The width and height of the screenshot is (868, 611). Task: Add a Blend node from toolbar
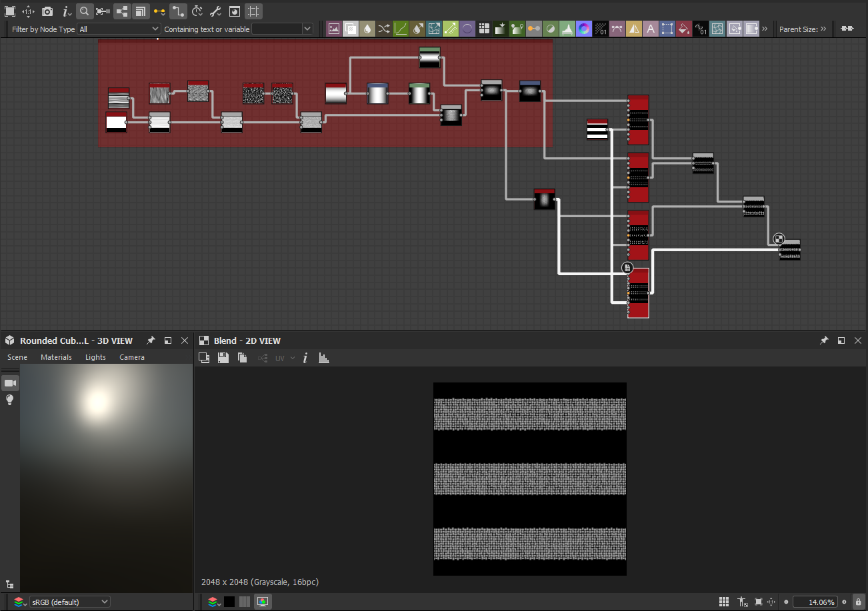(351, 29)
